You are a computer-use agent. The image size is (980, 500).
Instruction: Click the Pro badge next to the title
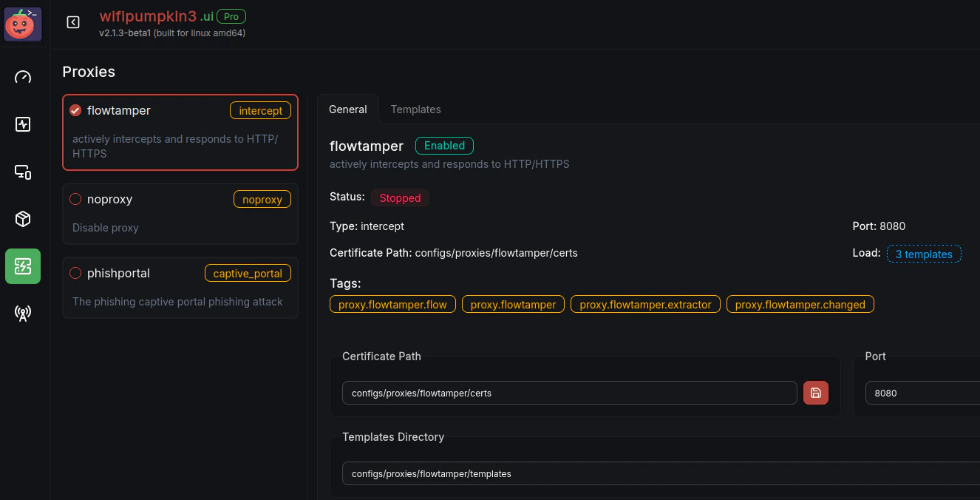pyautogui.click(x=231, y=16)
